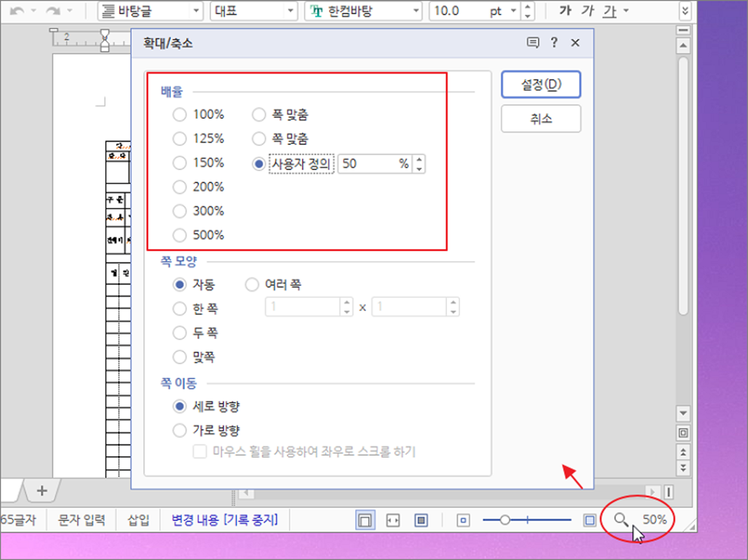Image resolution: width=748 pixels, height=560 pixels.
Task: Click the 취소 button
Action: [541, 119]
